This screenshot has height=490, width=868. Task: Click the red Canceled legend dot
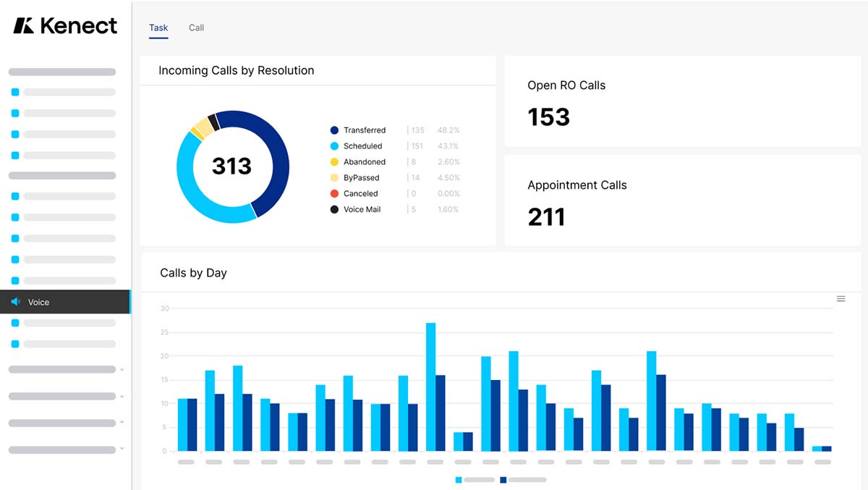pyautogui.click(x=334, y=194)
